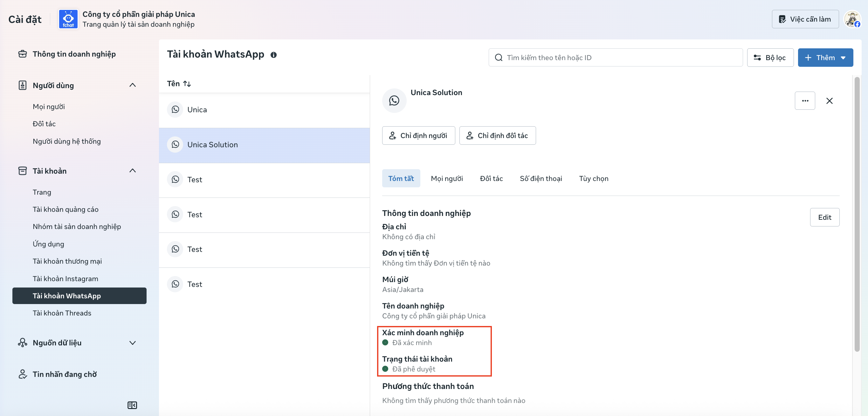Click Công ty cổ phần giải pháp Unica header name

(139, 14)
